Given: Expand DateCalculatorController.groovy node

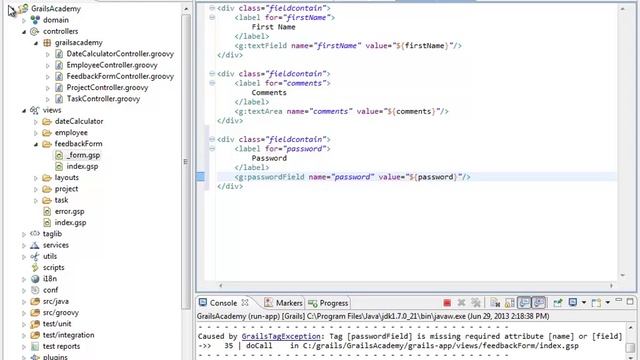Looking at the screenshot, I should (47, 54).
